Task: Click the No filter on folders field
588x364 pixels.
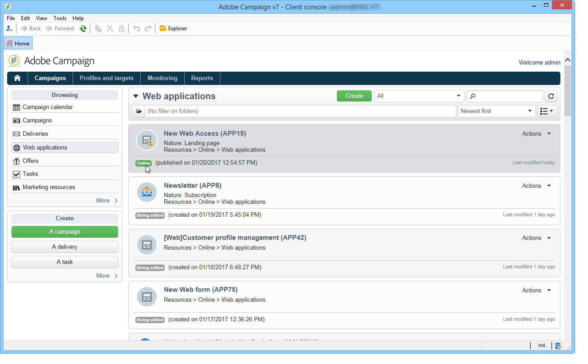Action: pyautogui.click(x=300, y=111)
